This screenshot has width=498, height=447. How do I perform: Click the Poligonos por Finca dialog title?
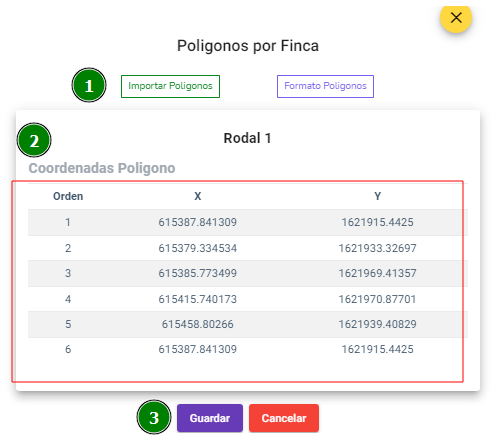pyautogui.click(x=248, y=46)
